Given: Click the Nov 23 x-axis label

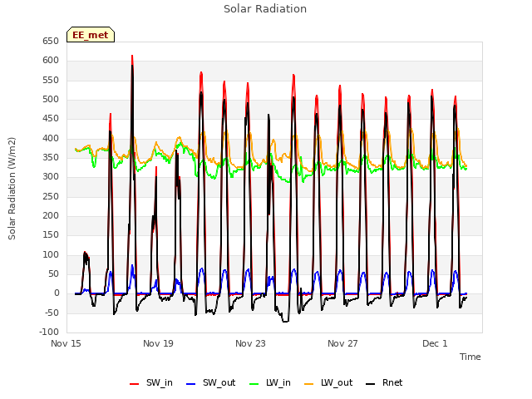Looking at the screenshot, I should pyautogui.click(x=250, y=343).
